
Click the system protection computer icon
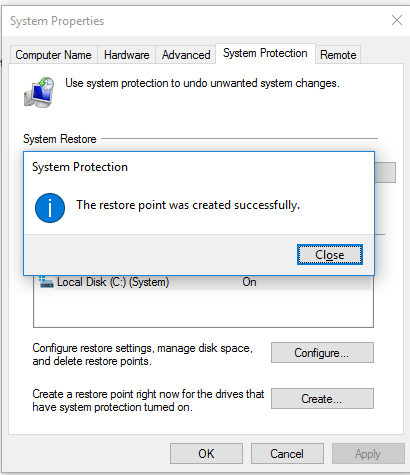[x=39, y=92]
